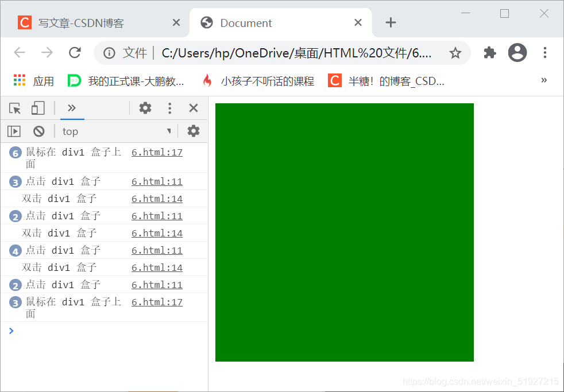Open DevTools settings gear
The height and width of the screenshot is (392, 564).
[x=145, y=108]
